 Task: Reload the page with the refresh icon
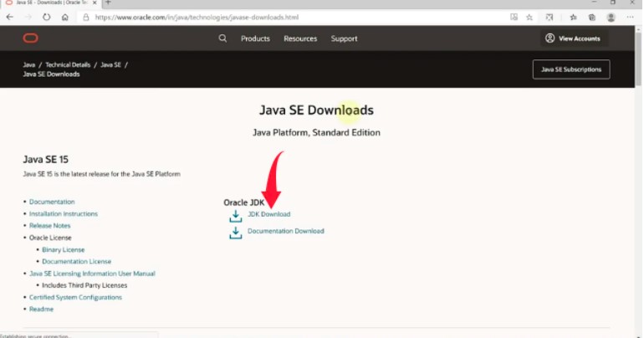click(x=45, y=17)
